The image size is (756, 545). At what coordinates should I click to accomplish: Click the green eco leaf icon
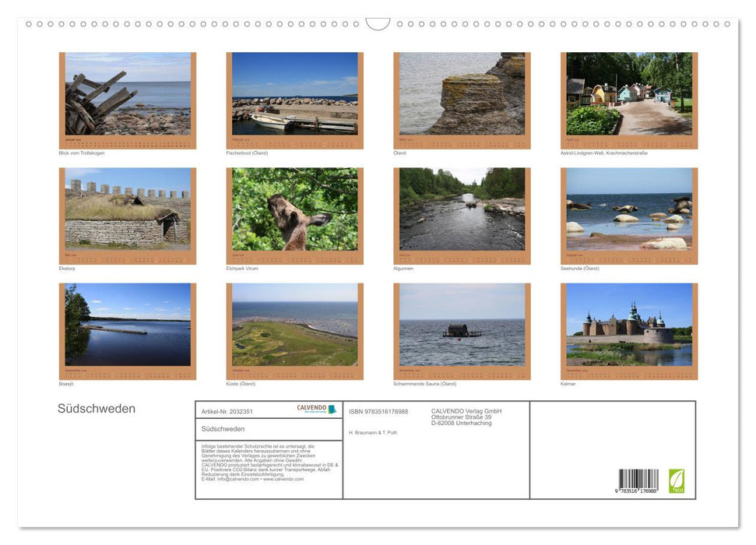coord(676,480)
